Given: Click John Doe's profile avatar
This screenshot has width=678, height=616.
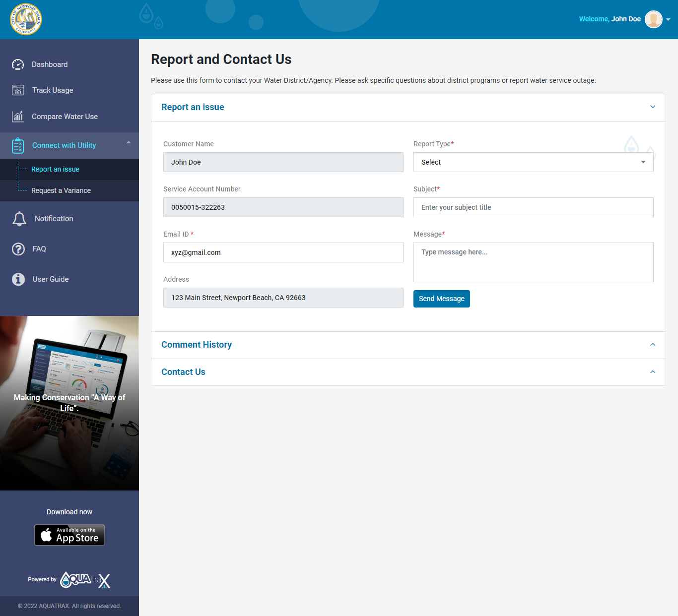Looking at the screenshot, I should pyautogui.click(x=653, y=19).
